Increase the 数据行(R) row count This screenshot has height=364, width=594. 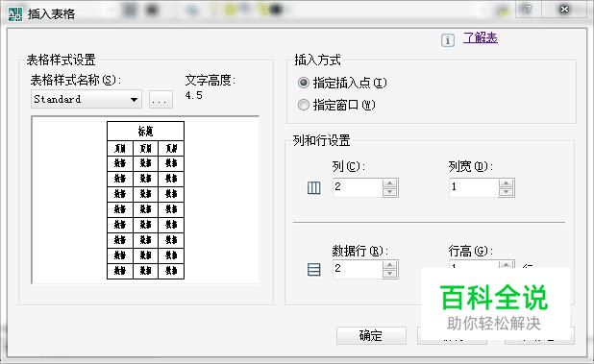[390, 265]
